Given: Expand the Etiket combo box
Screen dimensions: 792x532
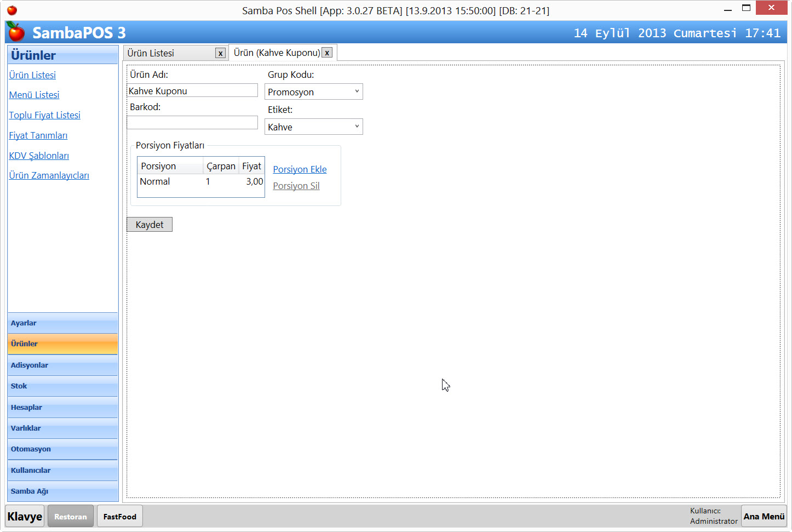Looking at the screenshot, I should coord(313,127).
